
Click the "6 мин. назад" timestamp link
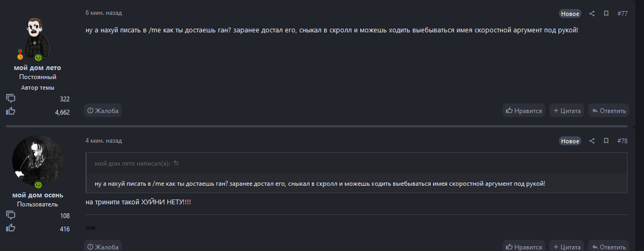click(103, 13)
